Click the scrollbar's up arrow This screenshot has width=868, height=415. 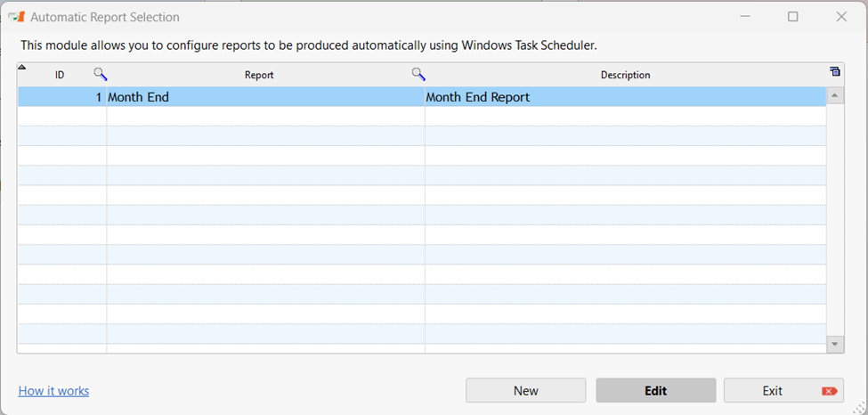[x=835, y=94]
